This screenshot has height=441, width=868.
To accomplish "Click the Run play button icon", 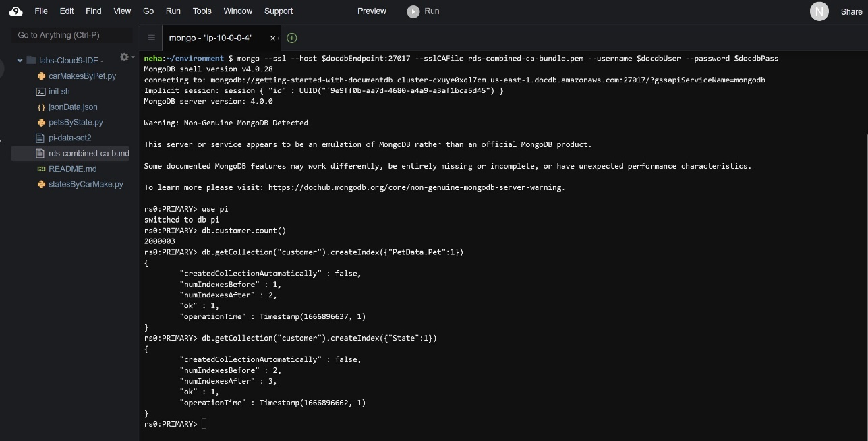I will [413, 11].
